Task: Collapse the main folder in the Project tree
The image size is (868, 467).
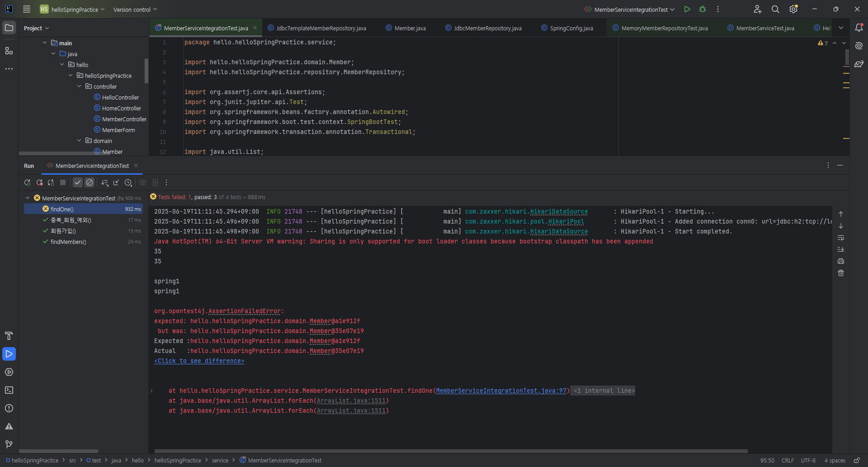Action: coord(45,43)
